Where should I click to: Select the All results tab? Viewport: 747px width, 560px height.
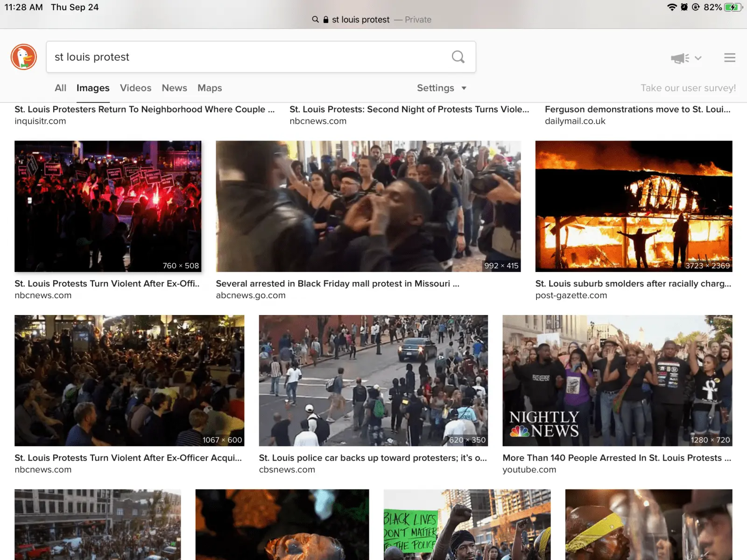click(60, 88)
